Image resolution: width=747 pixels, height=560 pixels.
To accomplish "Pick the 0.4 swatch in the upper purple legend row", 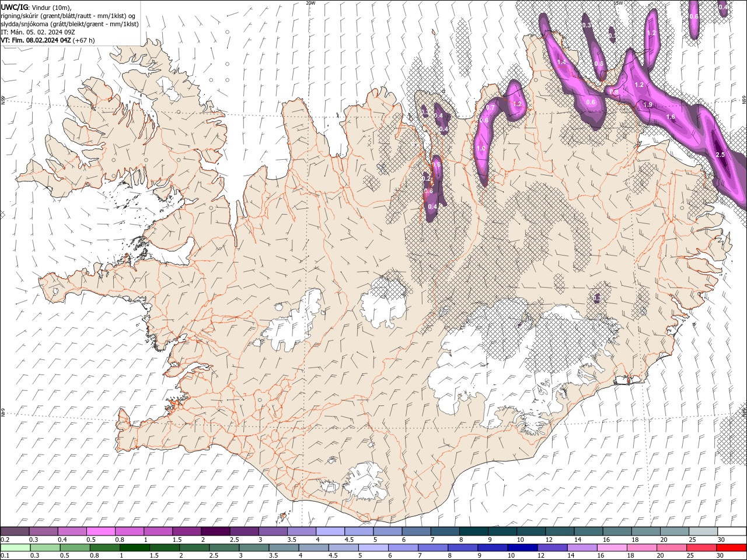I will pos(72,531).
